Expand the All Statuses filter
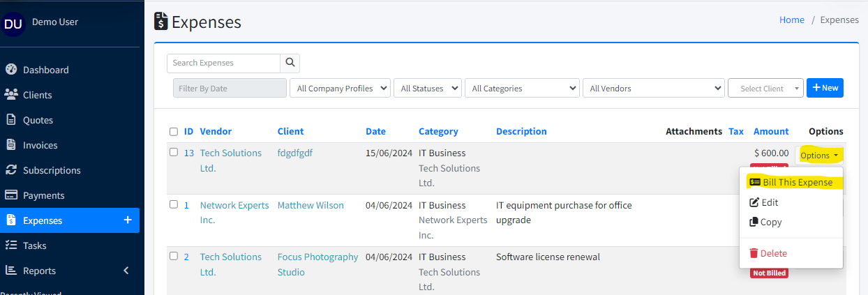868x295 pixels. tap(428, 89)
